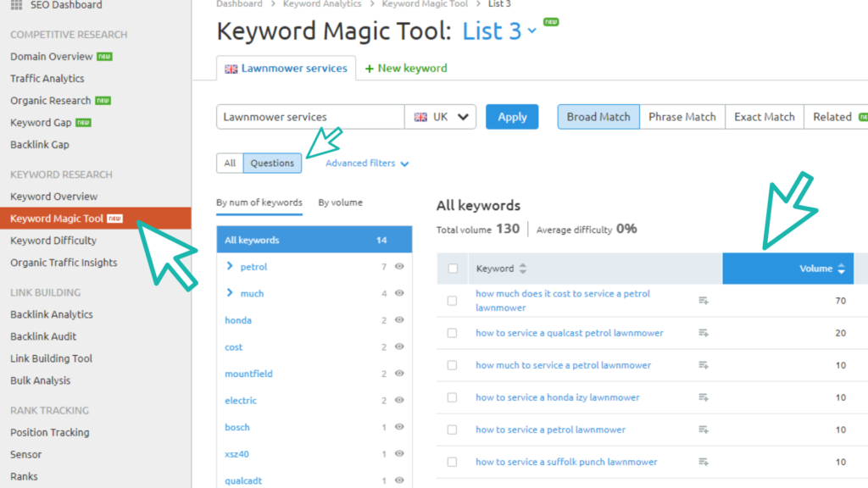868x488 pixels.
Task: Sort by Volume column arrows
Action: 841,269
